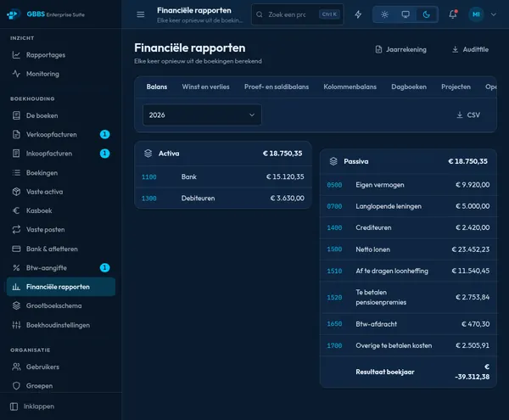The width and height of the screenshot is (509, 420).
Task: Open account 1700 Overige kosten
Action: coord(334,345)
